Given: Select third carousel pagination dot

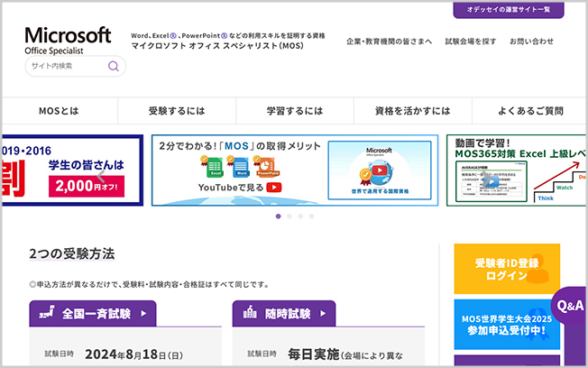Looking at the screenshot, I should pos(300,216).
